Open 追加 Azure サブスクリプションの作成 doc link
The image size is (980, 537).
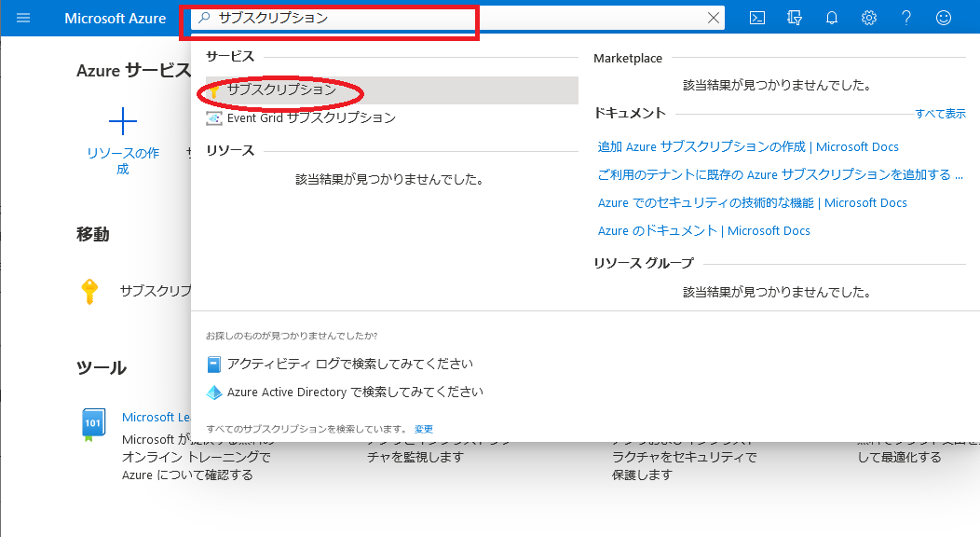coord(748,147)
